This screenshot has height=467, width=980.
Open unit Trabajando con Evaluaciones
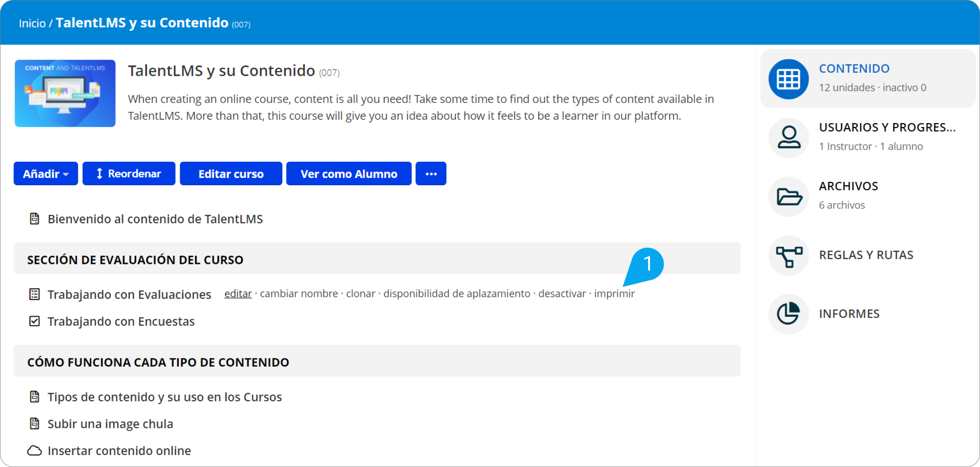click(x=129, y=295)
